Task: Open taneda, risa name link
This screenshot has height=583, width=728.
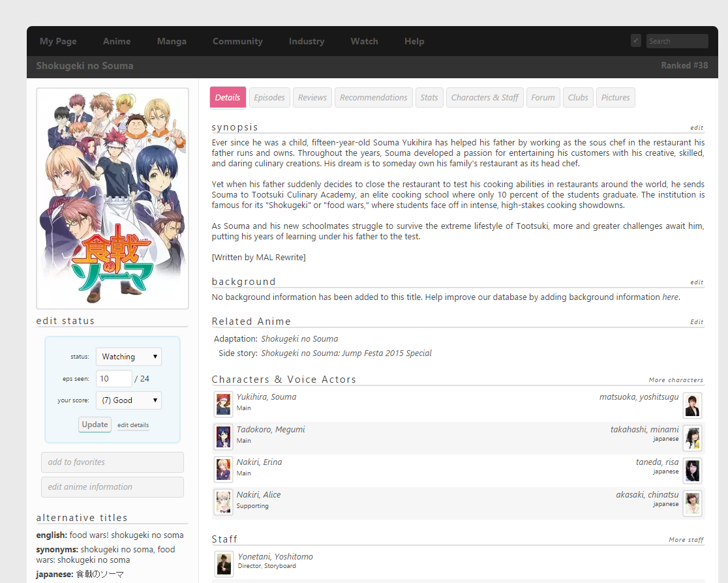Action: tap(657, 462)
